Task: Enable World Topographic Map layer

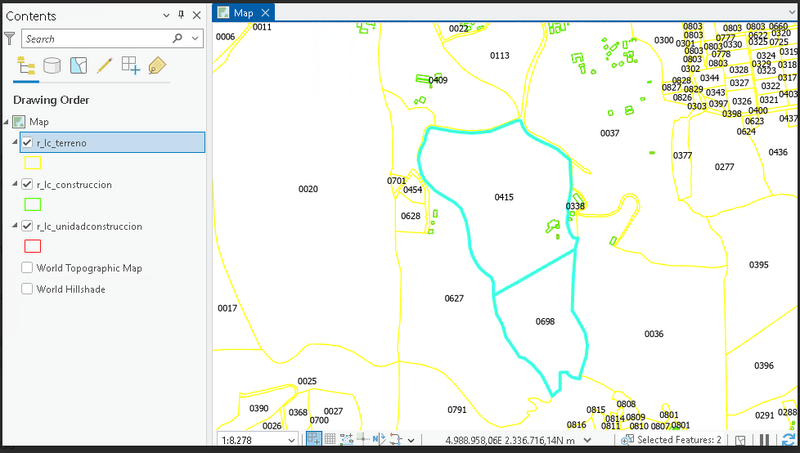Action: [27, 268]
